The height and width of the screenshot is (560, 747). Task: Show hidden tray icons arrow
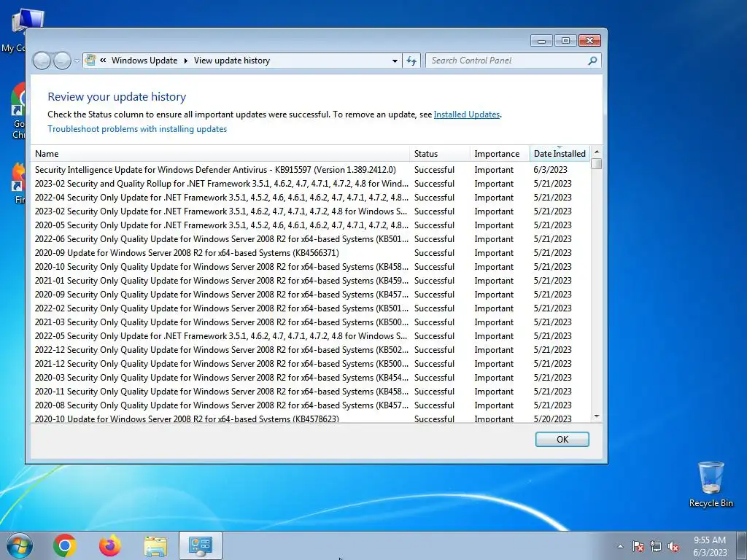[x=620, y=546]
